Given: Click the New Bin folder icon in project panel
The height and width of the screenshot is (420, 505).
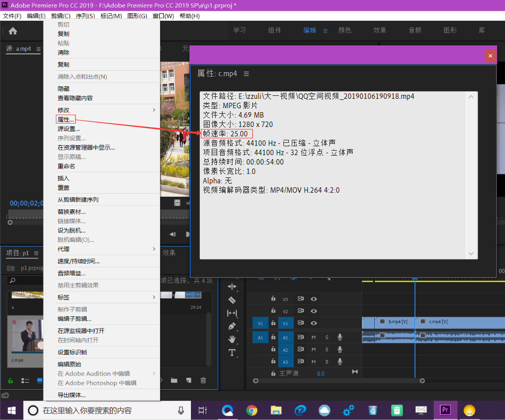Looking at the screenshot, I should click(174, 380).
